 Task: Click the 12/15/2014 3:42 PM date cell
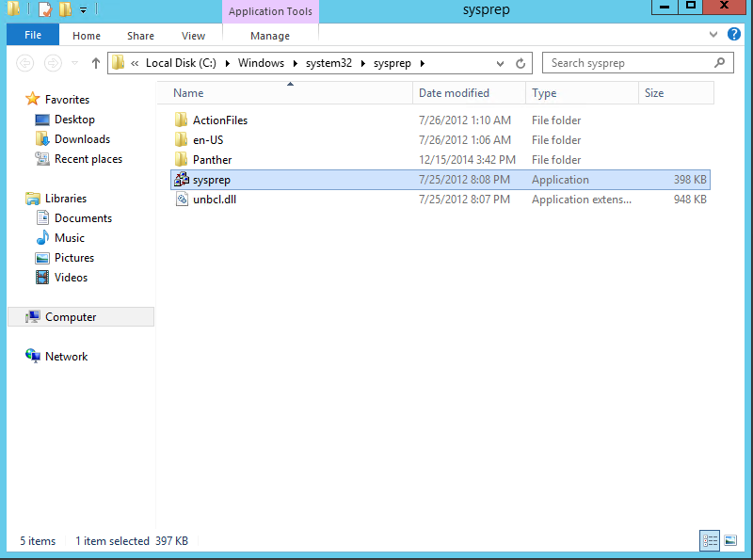[467, 159]
